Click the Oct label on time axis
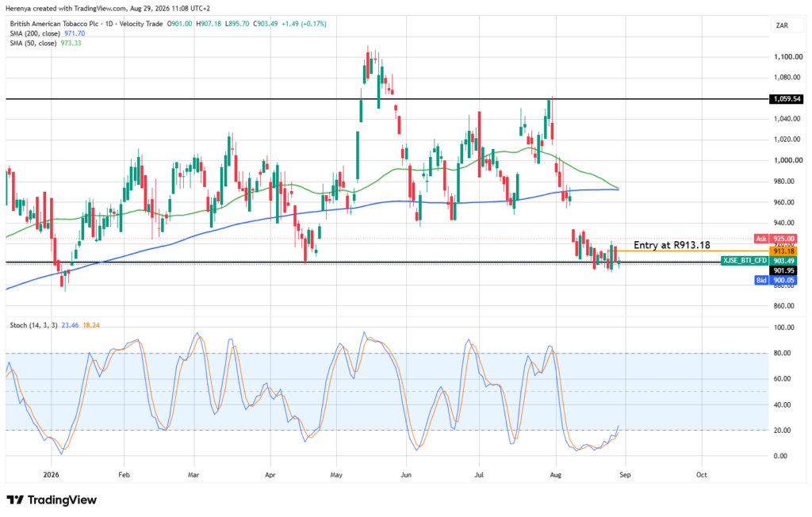This screenshot has height=517, width=812. tap(701, 474)
